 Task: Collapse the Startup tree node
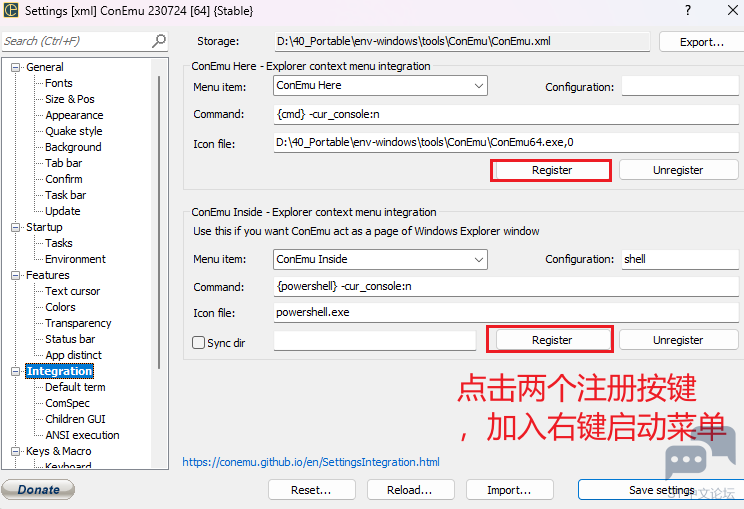tap(16, 227)
